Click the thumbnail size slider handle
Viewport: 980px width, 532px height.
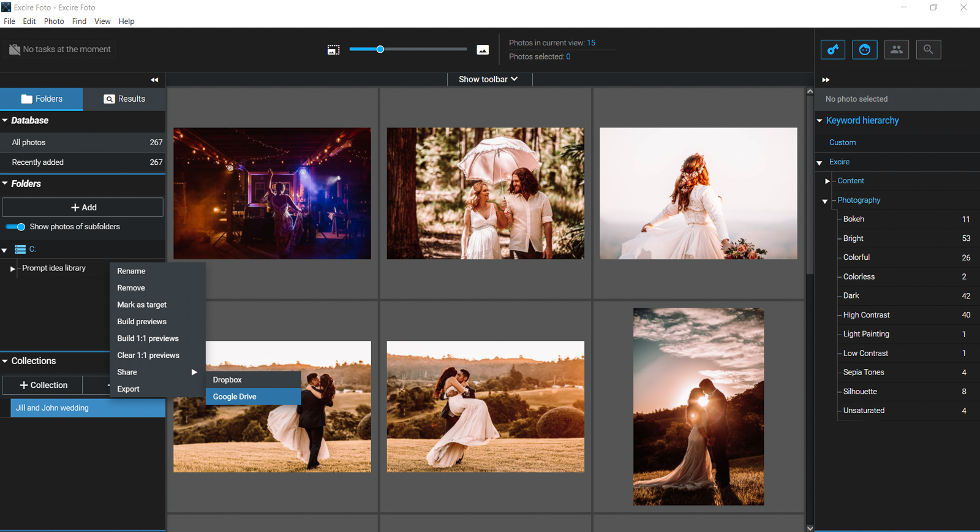click(380, 49)
